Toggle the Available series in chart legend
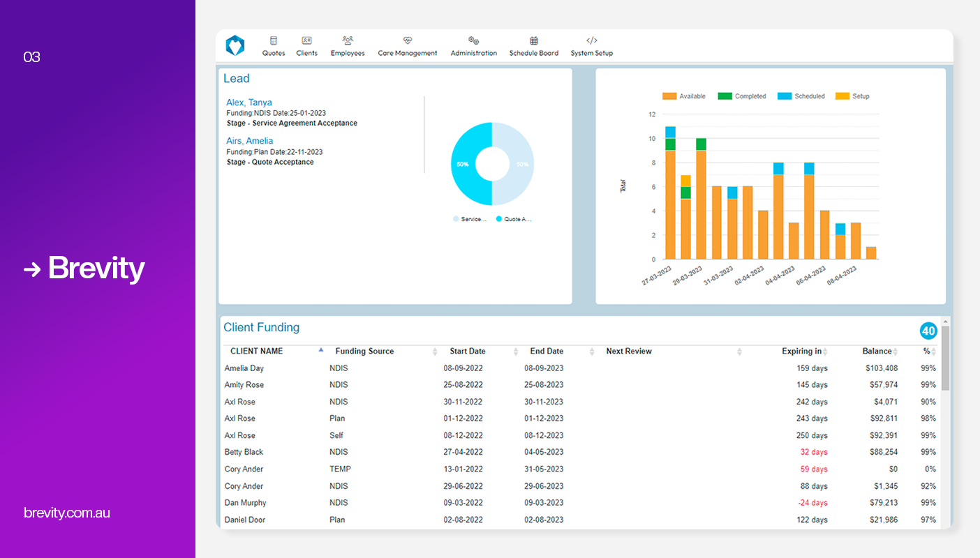This screenshot has width=980, height=558. tap(684, 96)
